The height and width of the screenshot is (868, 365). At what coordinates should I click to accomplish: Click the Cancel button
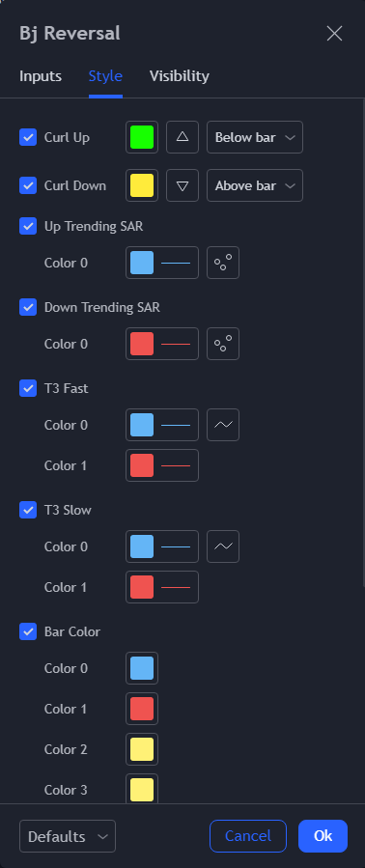(248, 836)
